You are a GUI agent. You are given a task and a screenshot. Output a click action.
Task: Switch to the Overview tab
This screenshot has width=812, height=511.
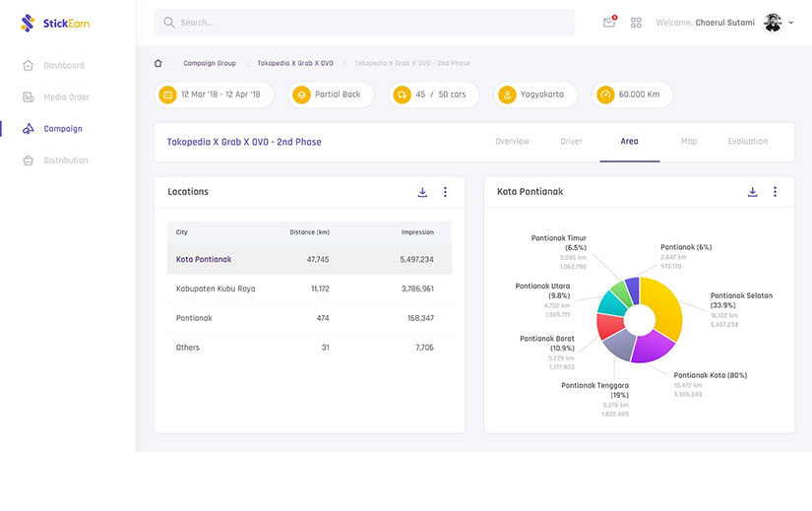click(512, 142)
